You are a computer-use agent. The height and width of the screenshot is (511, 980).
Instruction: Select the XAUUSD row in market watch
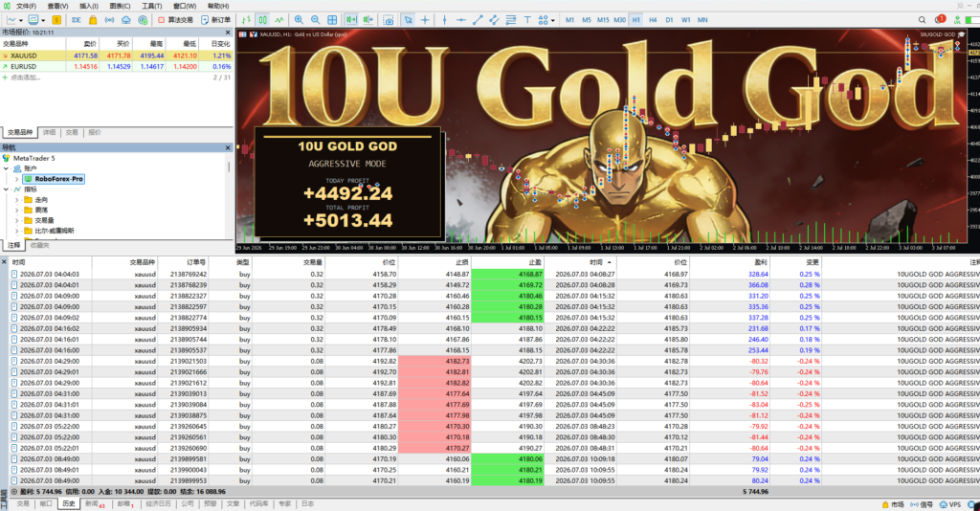[x=117, y=56]
